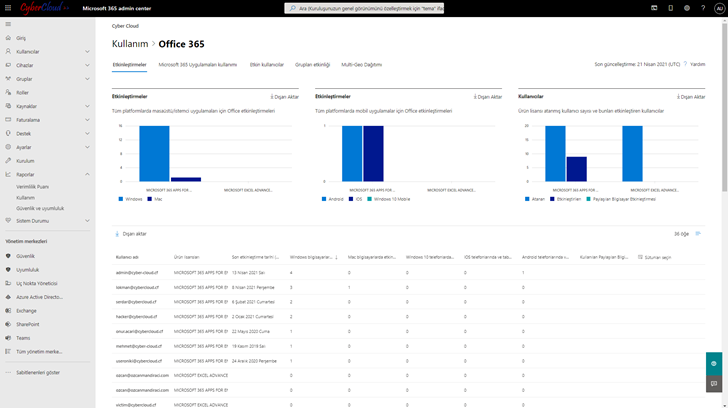Click the grey feedback floating button
This screenshot has width=728, height=408.
coord(714,383)
